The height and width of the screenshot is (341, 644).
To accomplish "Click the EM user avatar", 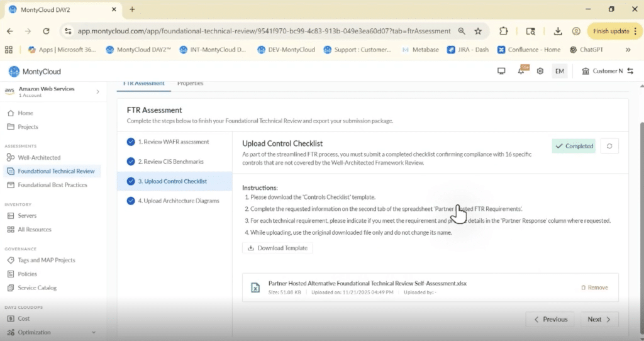I will [x=559, y=71].
